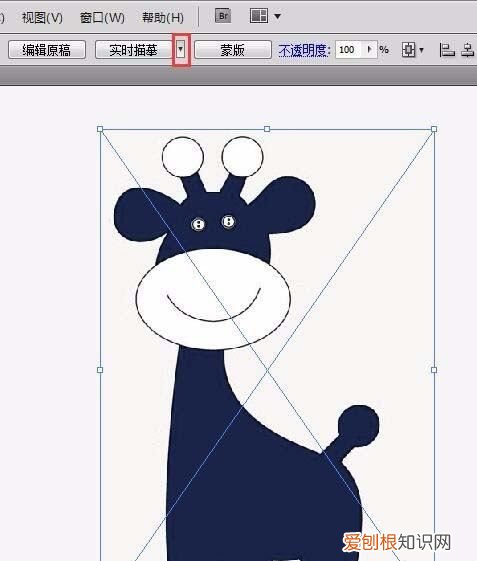The width and height of the screenshot is (477, 561).
Task: Open the 帮助(H) menu
Action: point(163,17)
